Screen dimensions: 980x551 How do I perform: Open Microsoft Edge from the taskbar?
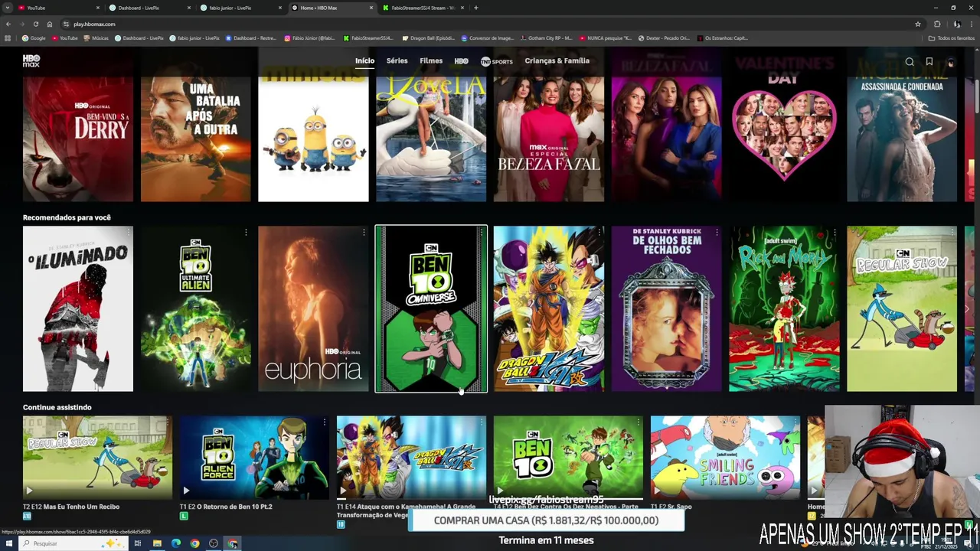(x=176, y=543)
